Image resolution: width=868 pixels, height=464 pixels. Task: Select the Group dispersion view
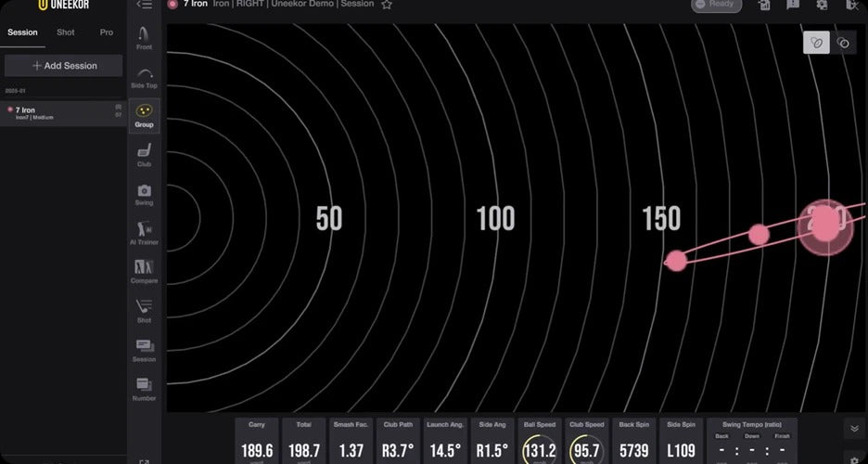click(x=144, y=115)
